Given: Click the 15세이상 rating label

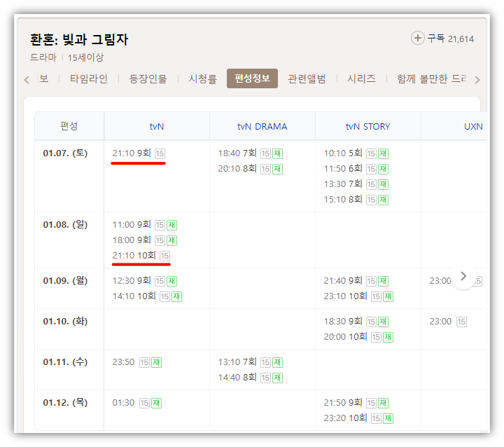Looking at the screenshot, I should pyautogui.click(x=85, y=57).
